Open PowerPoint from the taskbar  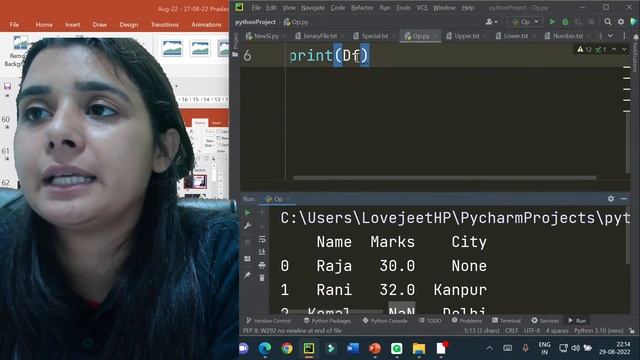375,348
